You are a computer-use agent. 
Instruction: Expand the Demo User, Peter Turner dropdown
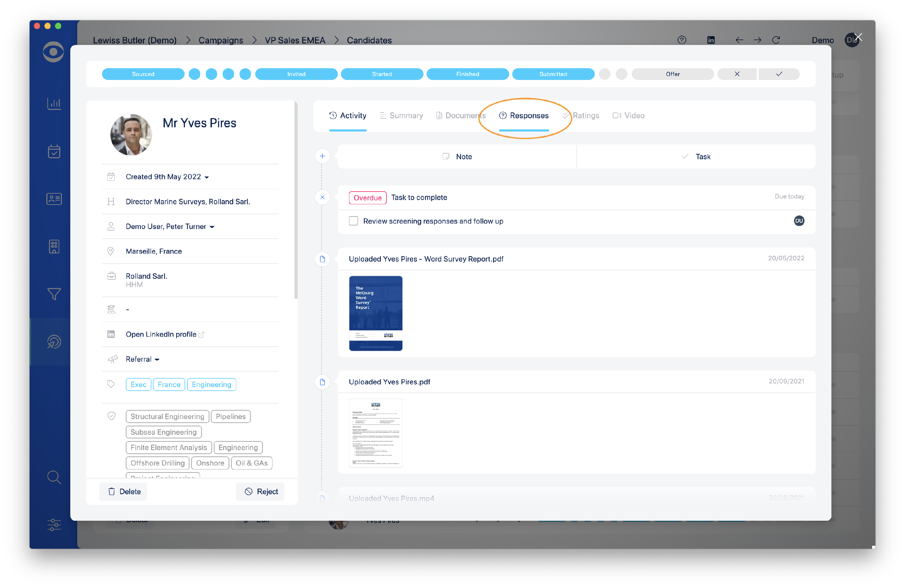[170, 227]
